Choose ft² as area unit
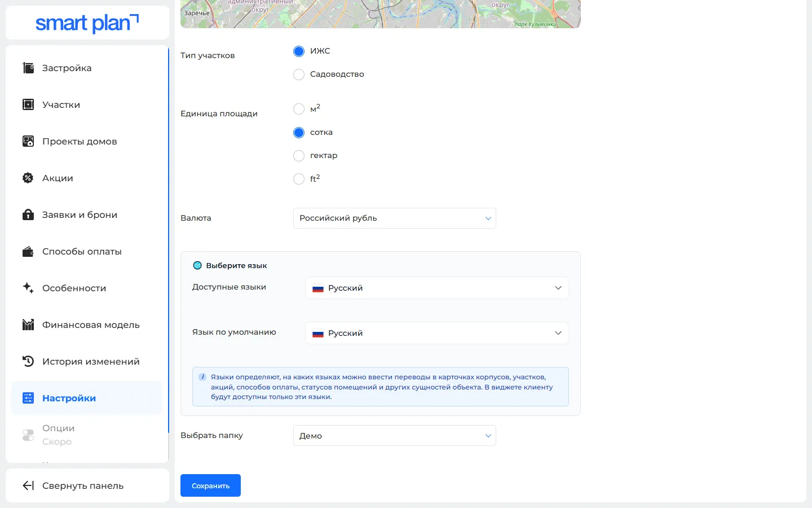This screenshot has height=508, width=812. coord(299,179)
